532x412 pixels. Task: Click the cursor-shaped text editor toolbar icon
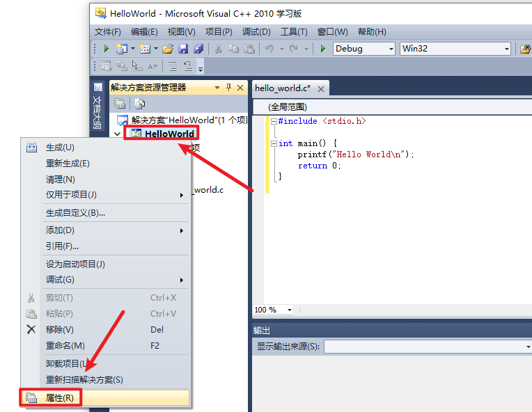137,66
